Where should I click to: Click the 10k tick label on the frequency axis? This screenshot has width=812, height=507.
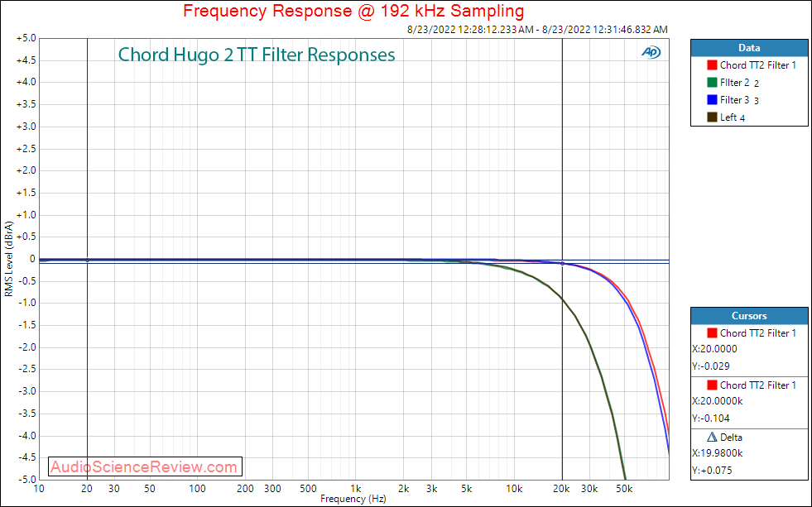click(x=514, y=488)
